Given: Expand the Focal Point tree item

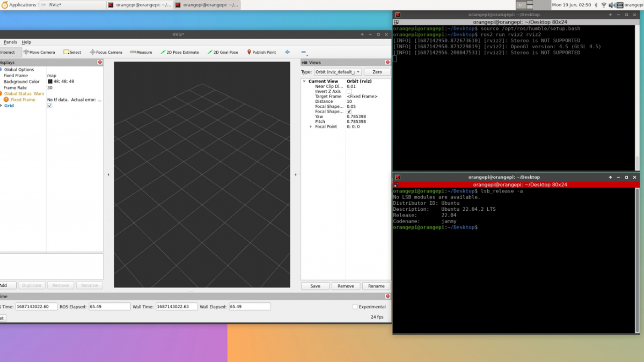Looking at the screenshot, I should click(311, 127).
